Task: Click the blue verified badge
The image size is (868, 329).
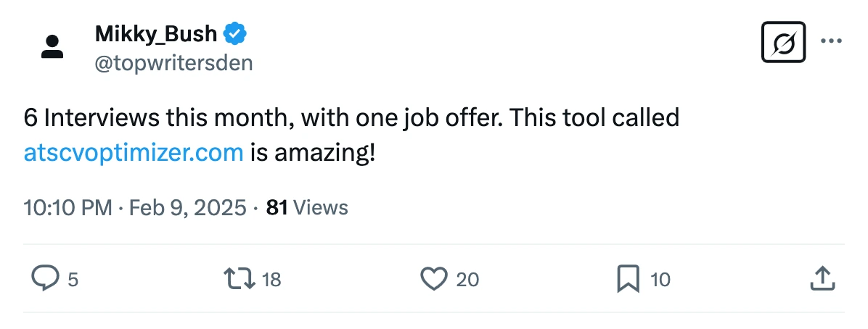Action: [234, 33]
